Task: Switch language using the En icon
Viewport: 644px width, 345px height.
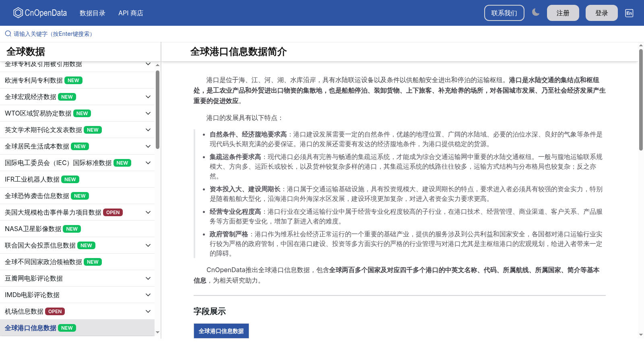Action: click(x=629, y=13)
